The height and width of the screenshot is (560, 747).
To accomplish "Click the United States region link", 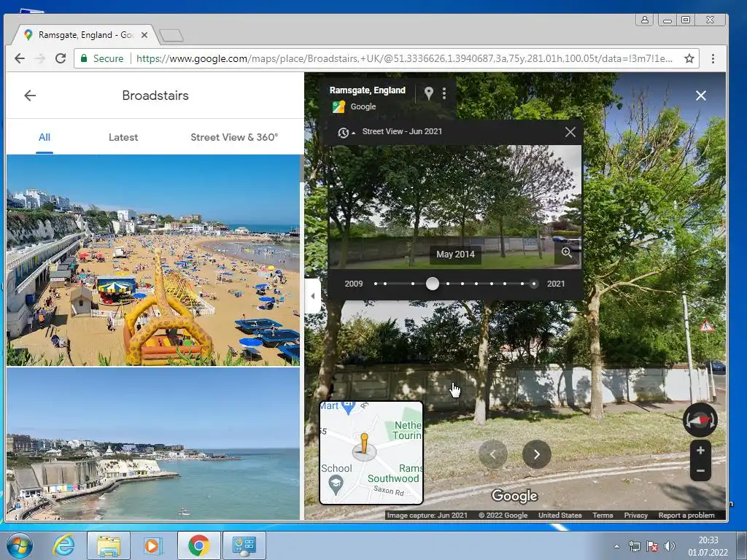I will coord(560,516).
